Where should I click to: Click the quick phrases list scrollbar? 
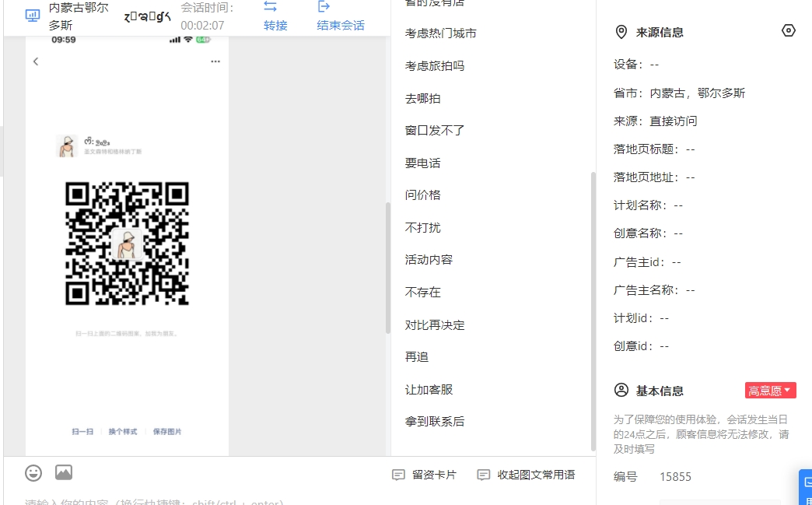[593, 310]
